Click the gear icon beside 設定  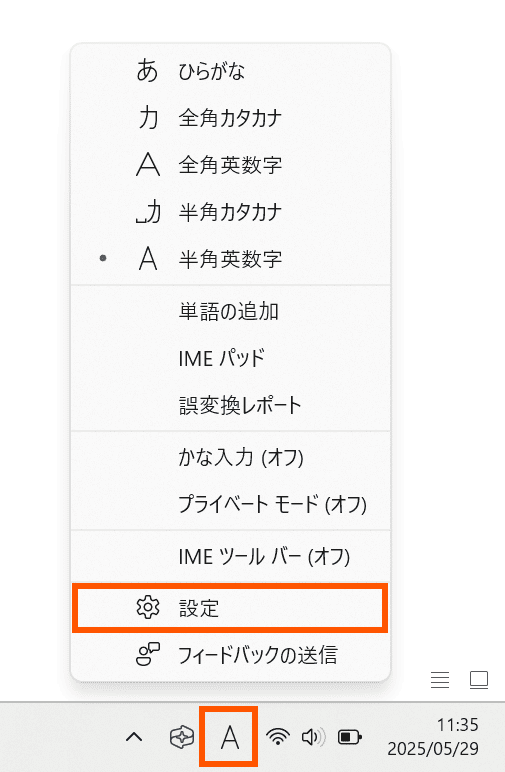(148, 608)
